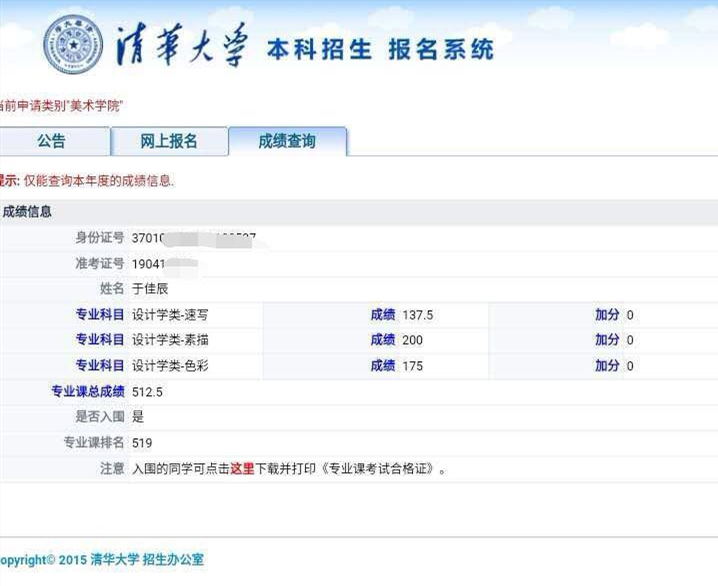Click the 准考证号 label

(100, 263)
